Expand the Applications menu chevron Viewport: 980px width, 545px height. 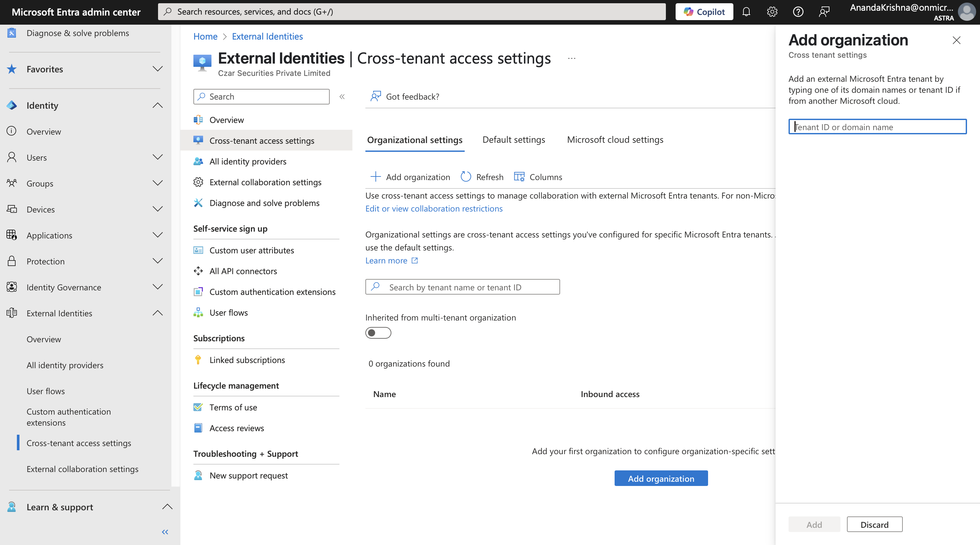click(x=157, y=235)
